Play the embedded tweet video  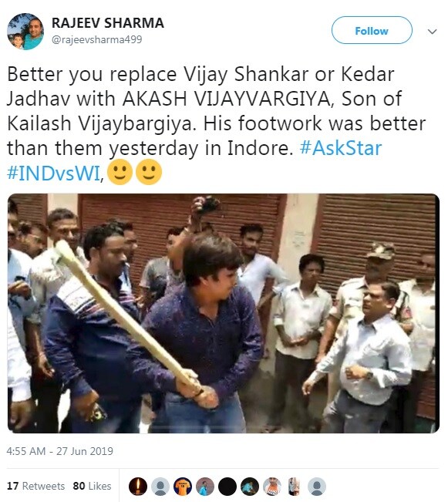223,313
